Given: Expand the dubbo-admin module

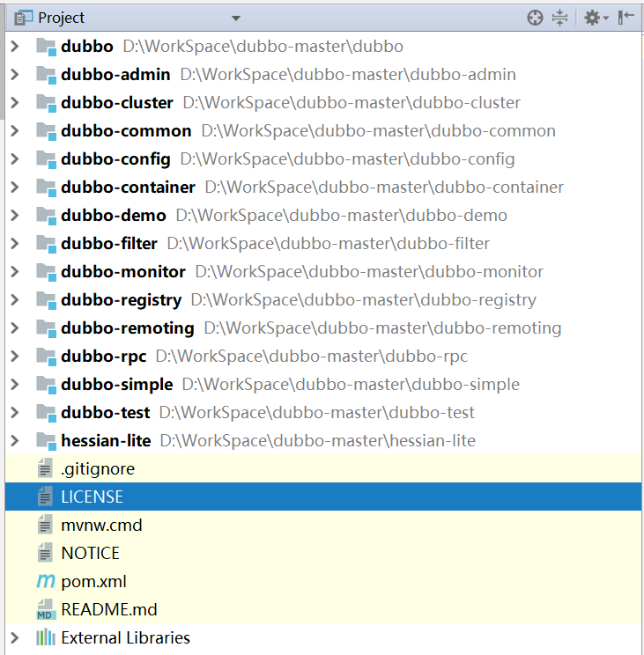Looking at the screenshot, I should pos(15,74).
